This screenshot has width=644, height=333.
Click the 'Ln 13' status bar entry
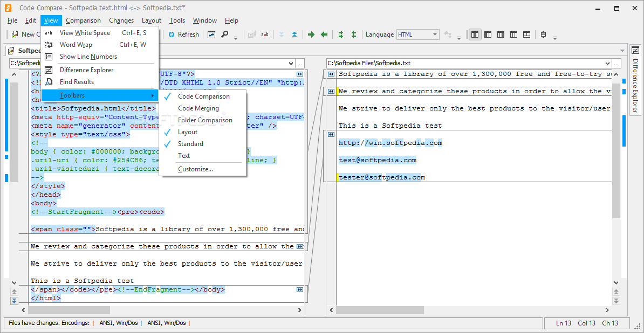(x=565, y=323)
